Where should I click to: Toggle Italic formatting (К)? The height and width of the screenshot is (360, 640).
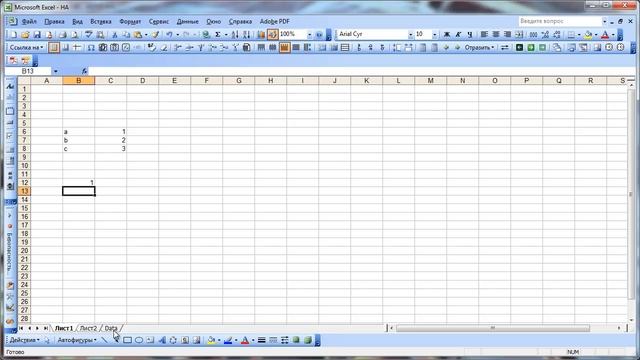tap(458, 35)
